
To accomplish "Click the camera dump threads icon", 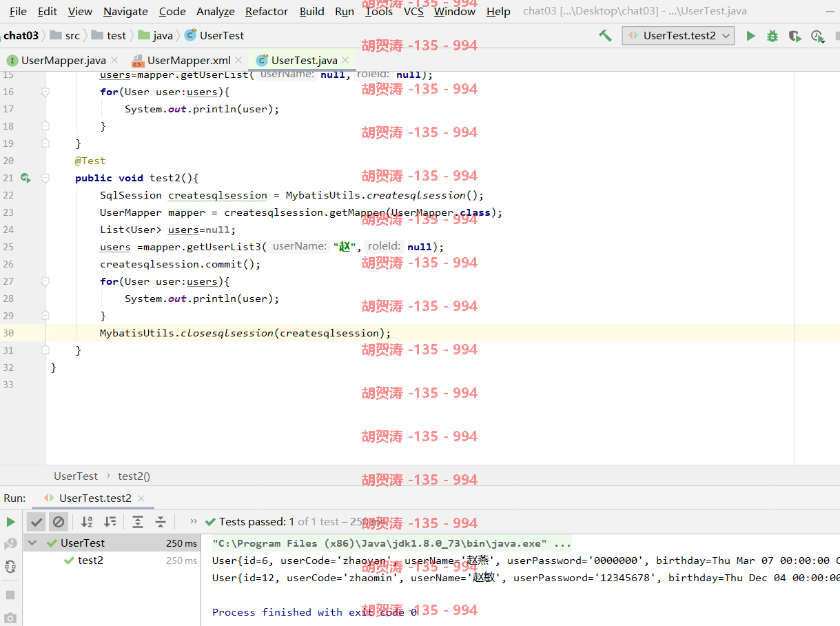I will click(10, 618).
